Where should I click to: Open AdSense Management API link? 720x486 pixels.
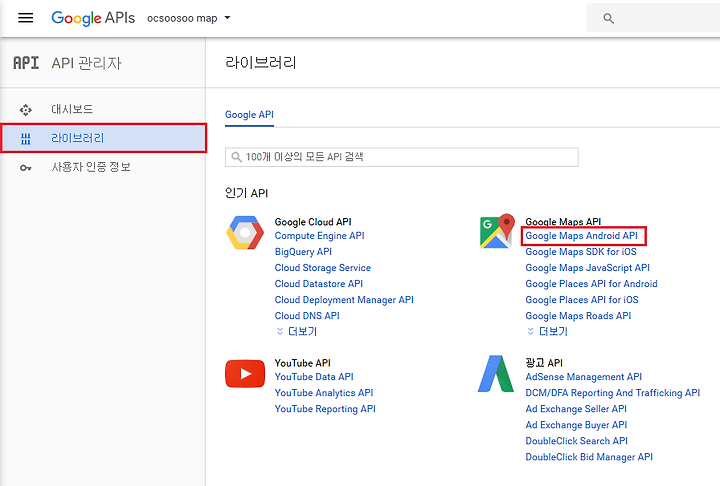(584, 377)
